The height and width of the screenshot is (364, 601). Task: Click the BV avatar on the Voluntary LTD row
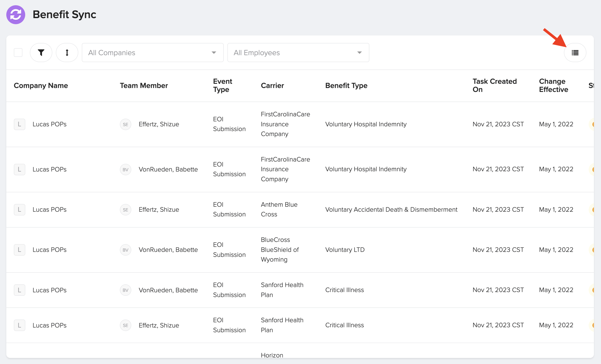click(125, 250)
